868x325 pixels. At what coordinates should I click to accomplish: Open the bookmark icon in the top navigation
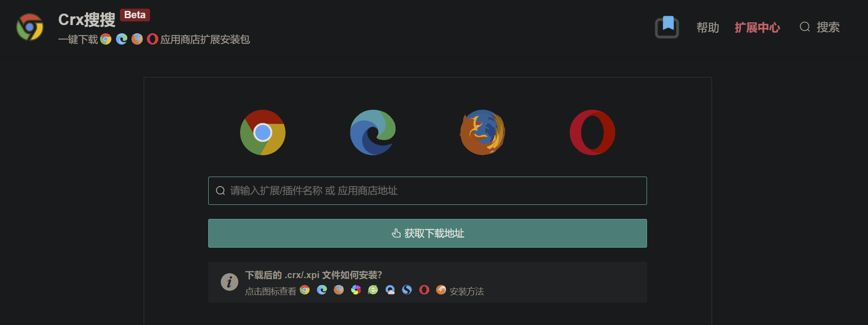[x=667, y=27]
